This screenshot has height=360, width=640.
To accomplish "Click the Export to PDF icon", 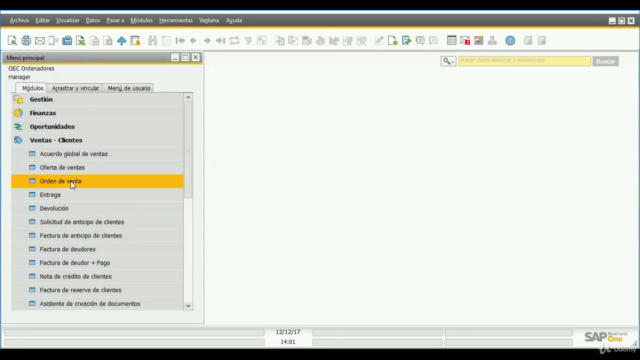I will click(108, 40).
